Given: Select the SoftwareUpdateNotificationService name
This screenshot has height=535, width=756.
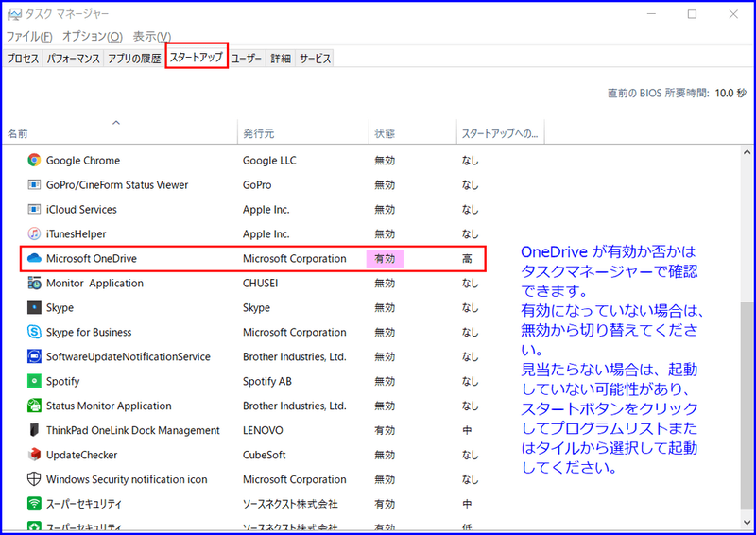Looking at the screenshot, I should tap(129, 356).
